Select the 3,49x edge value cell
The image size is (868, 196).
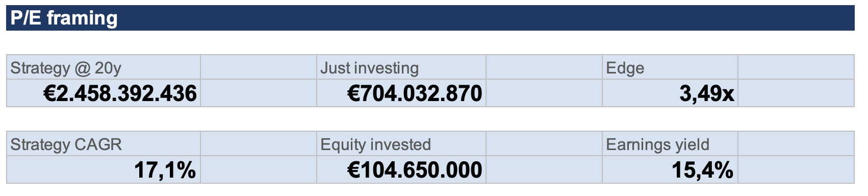670,93
